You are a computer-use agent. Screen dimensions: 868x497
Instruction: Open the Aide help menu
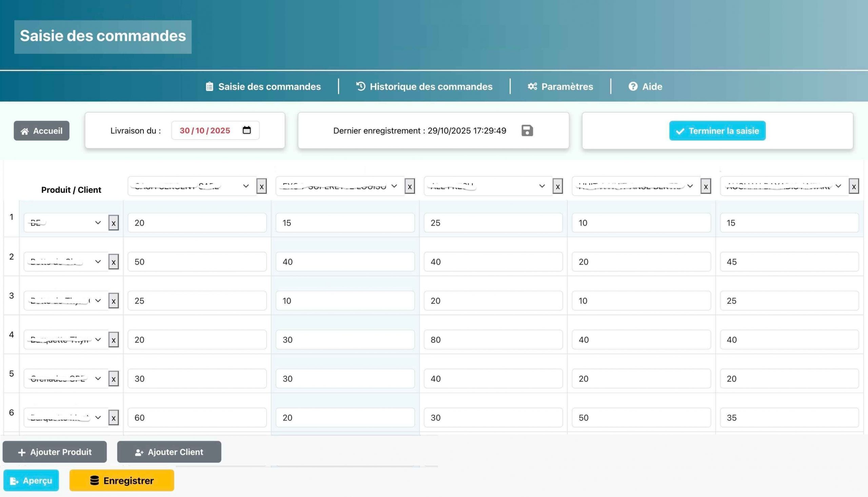645,86
